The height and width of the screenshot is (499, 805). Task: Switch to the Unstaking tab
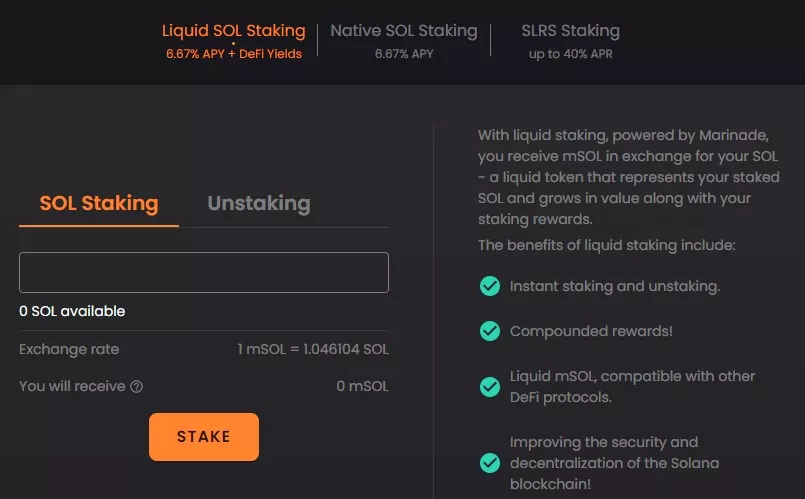pyautogui.click(x=259, y=203)
